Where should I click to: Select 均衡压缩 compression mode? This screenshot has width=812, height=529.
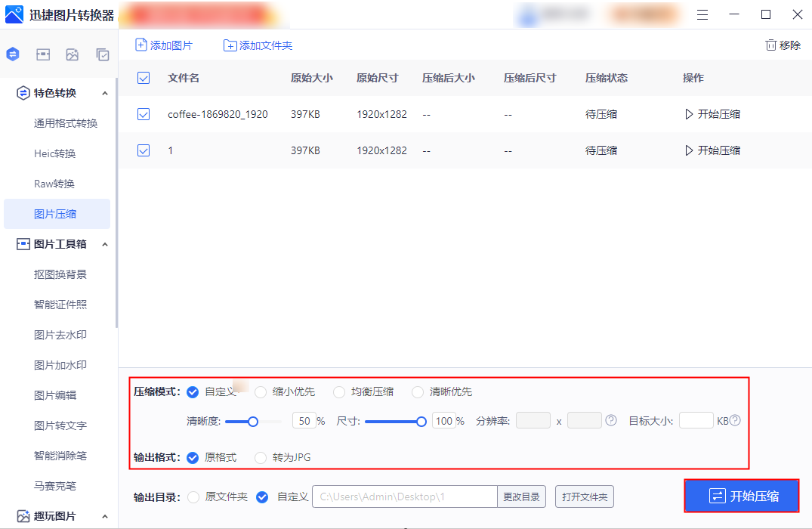tap(339, 392)
